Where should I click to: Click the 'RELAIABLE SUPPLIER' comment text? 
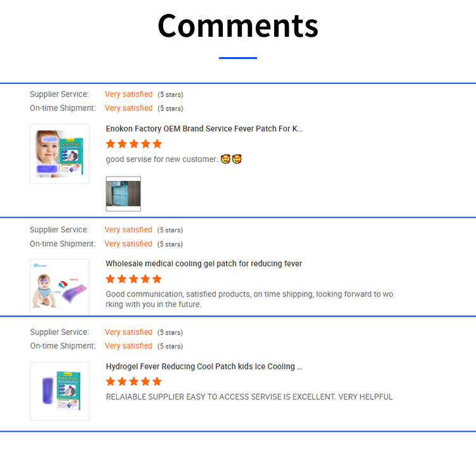coord(249,397)
